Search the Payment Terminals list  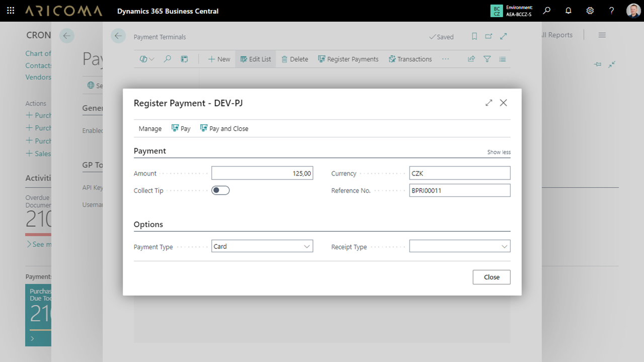coord(168,59)
